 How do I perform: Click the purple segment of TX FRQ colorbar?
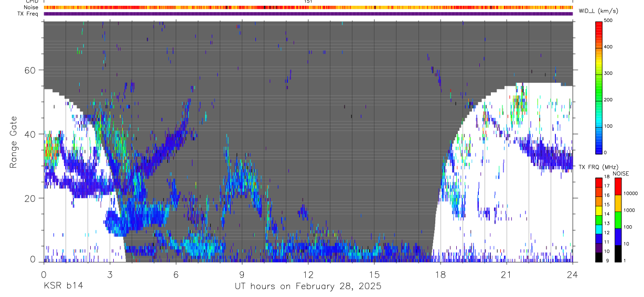[x=598, y=248]
